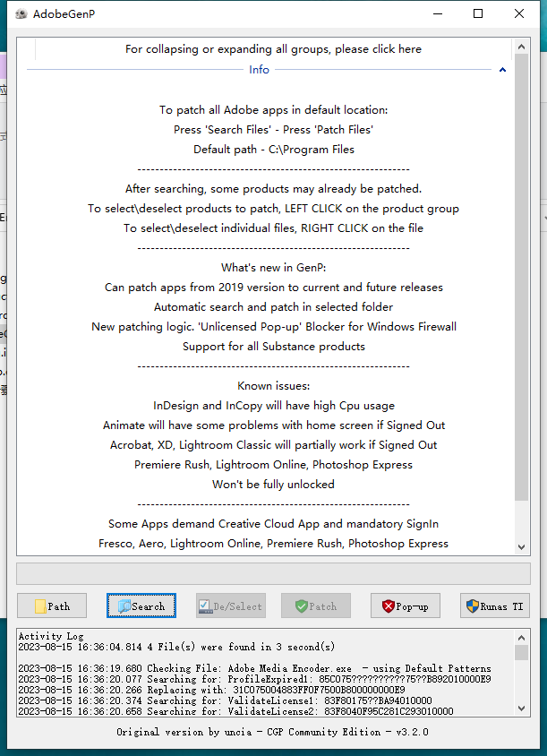Click 'LEFT CLICK on the product group' line
This screenshot has height=756, width=547.
(x=274, y=209)
